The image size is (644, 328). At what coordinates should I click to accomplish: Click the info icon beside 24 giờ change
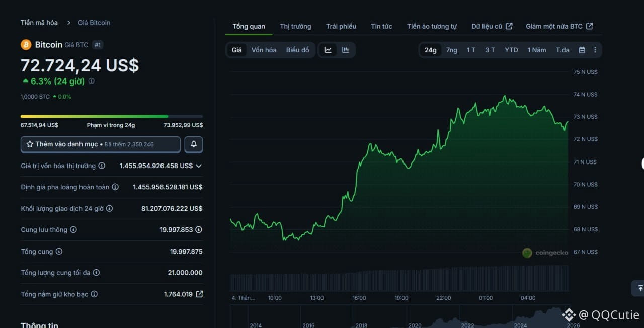(x=91, y=81)
